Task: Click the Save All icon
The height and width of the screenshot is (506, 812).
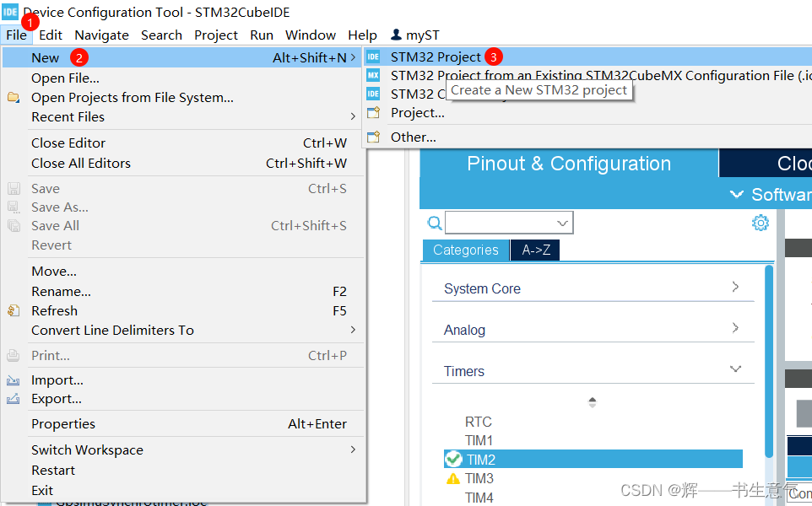Action: (x=14, y=225)
